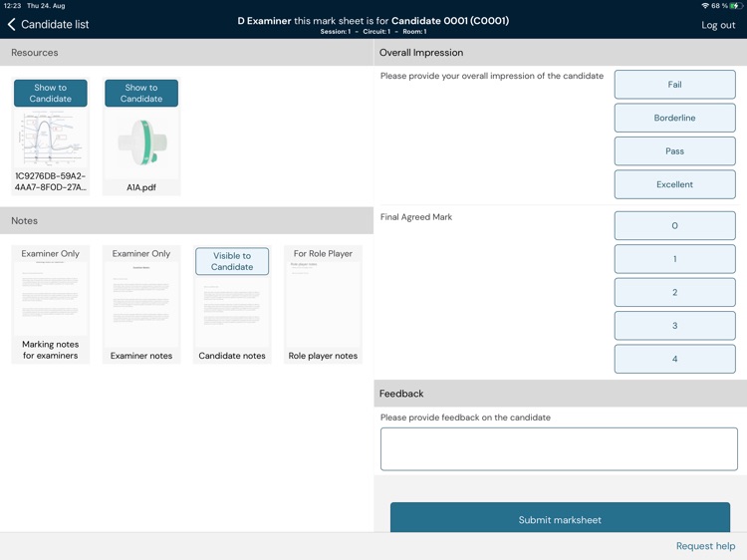Click the status bar time 12:23
The width and height of the screenshot is (747, 560).
point(12,6)
